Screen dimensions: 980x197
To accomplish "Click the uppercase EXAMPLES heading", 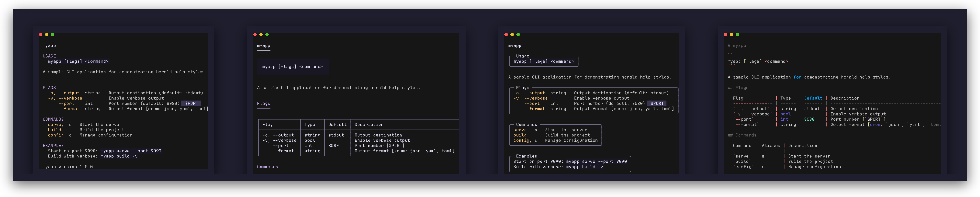I will 53,146.
